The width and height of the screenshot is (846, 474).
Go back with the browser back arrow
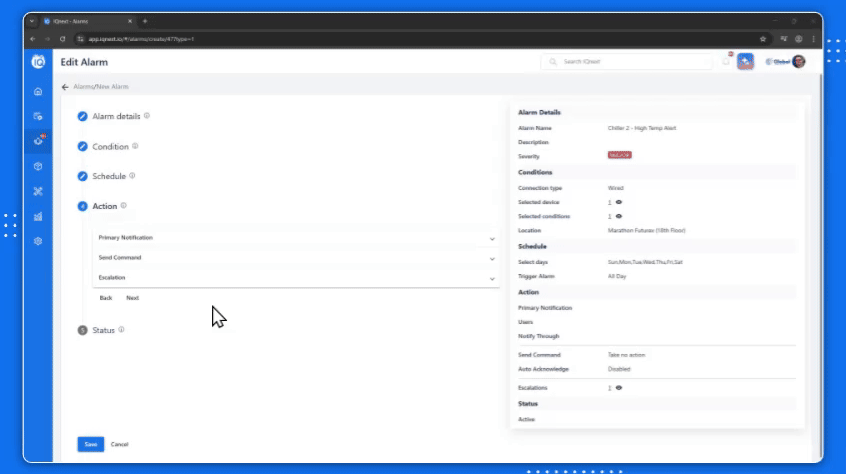tap(33, 39)
